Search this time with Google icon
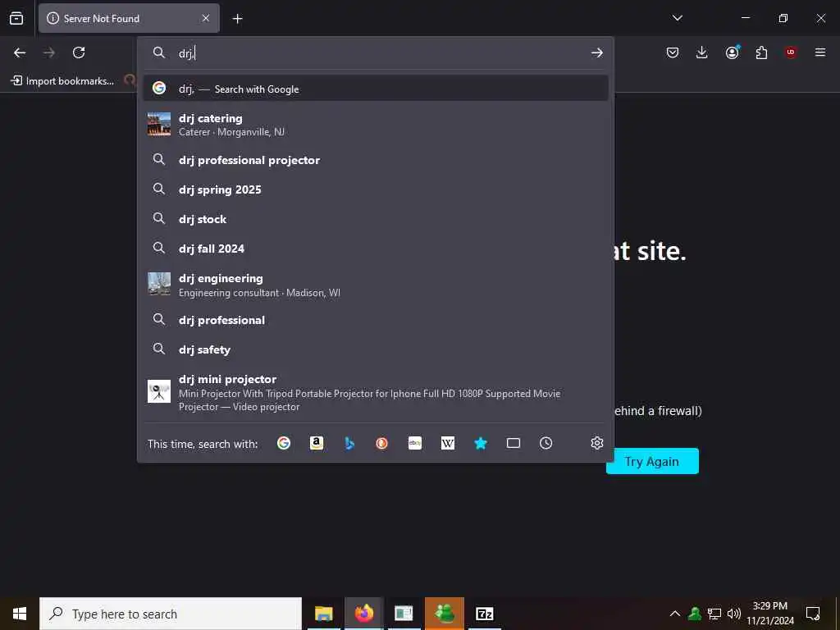Viewport: 840px width, 630px height. pyautogui.click(x=284, y=443)
